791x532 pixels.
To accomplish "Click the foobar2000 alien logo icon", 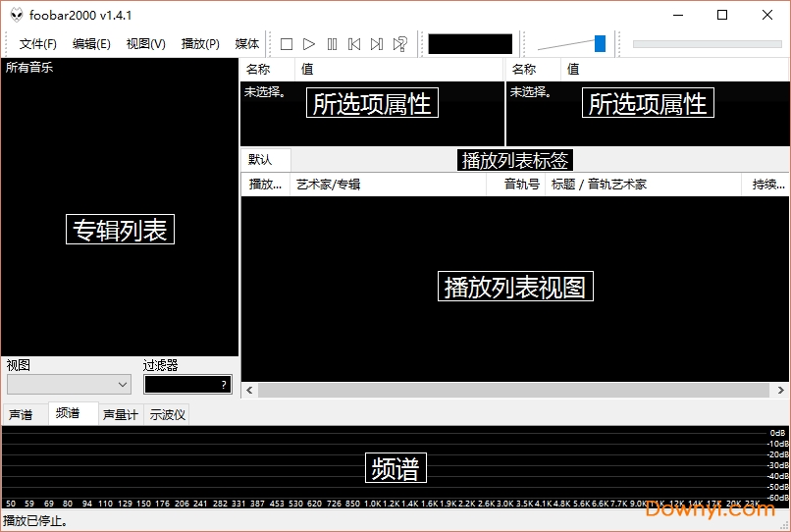I will 17,15.
